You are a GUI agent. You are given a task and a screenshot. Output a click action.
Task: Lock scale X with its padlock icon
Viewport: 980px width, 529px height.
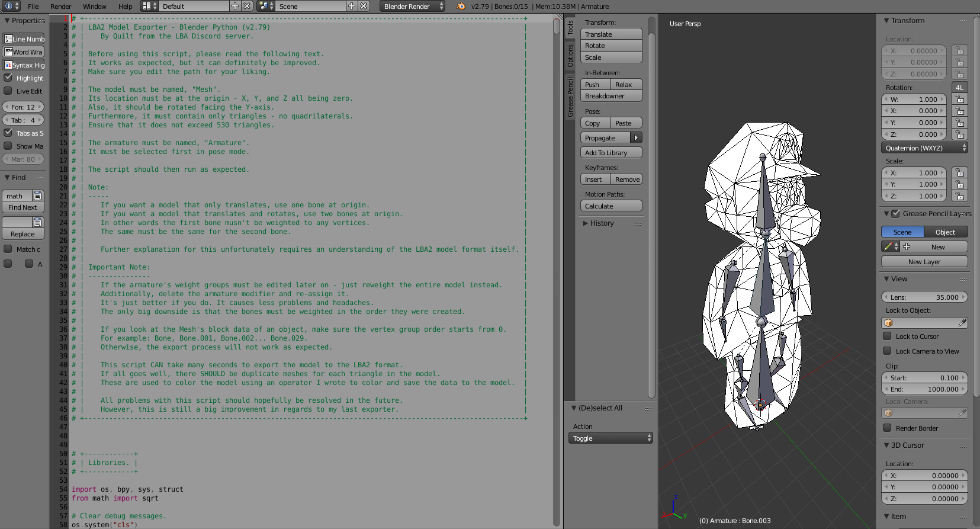point(960,173)
